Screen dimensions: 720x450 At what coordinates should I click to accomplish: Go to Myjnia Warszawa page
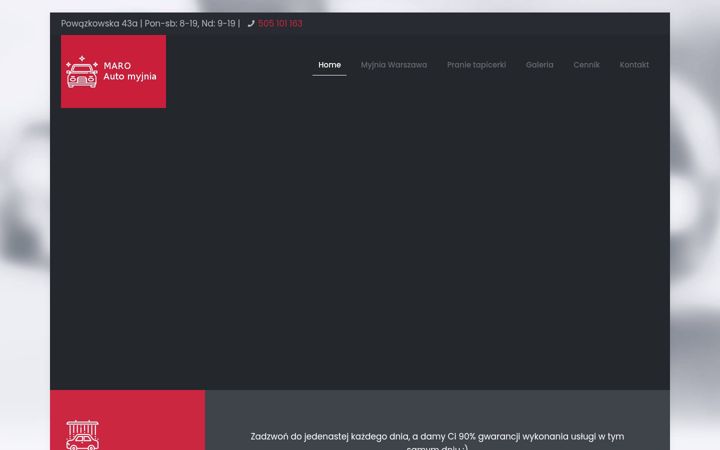click(x=394, y=65)
